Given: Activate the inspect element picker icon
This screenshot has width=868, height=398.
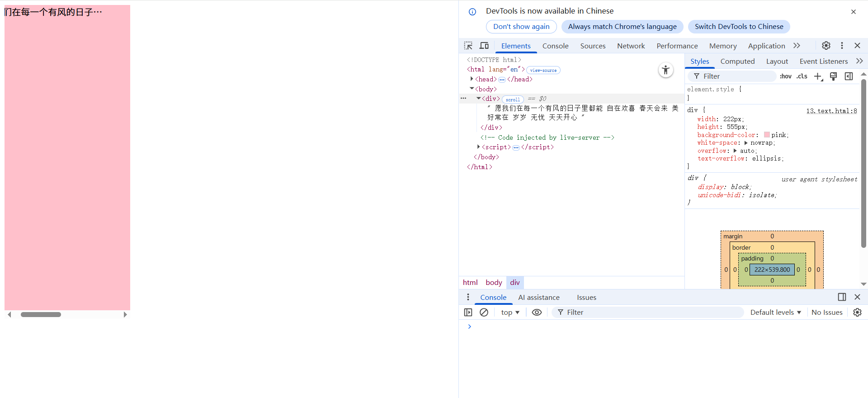Looking at the screenshot, I should pyautogui.click(x=468, y=46).
